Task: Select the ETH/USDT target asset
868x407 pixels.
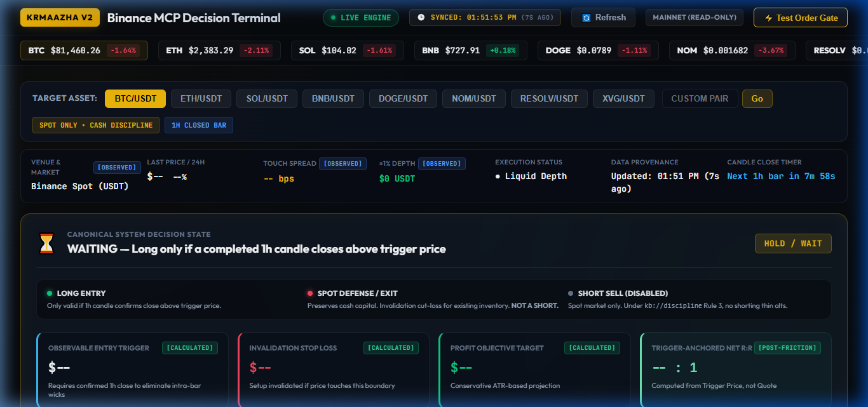Action: coord(201,98)
